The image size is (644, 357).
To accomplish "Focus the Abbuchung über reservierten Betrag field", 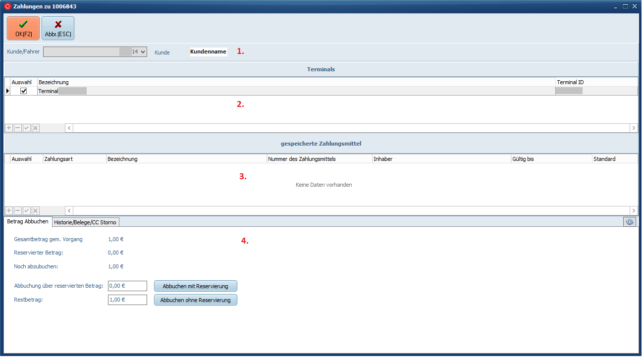I will [127, 286].
